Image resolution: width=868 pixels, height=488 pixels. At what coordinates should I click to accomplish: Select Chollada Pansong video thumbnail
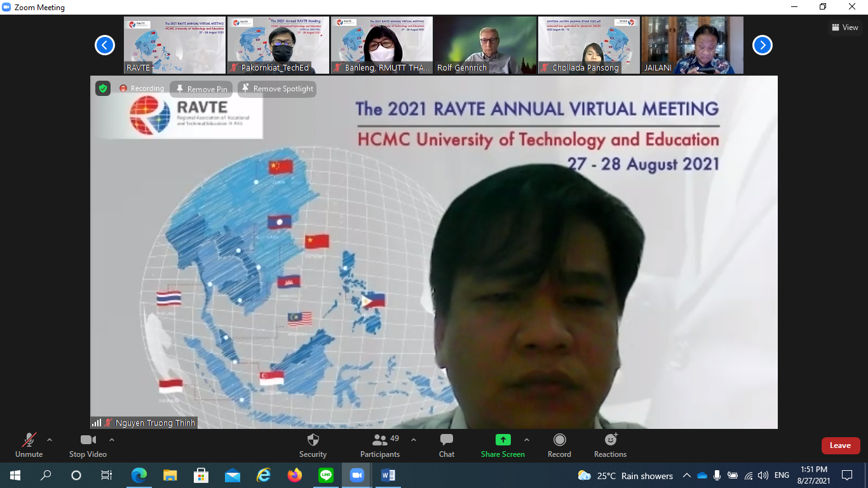pos(589,45)
